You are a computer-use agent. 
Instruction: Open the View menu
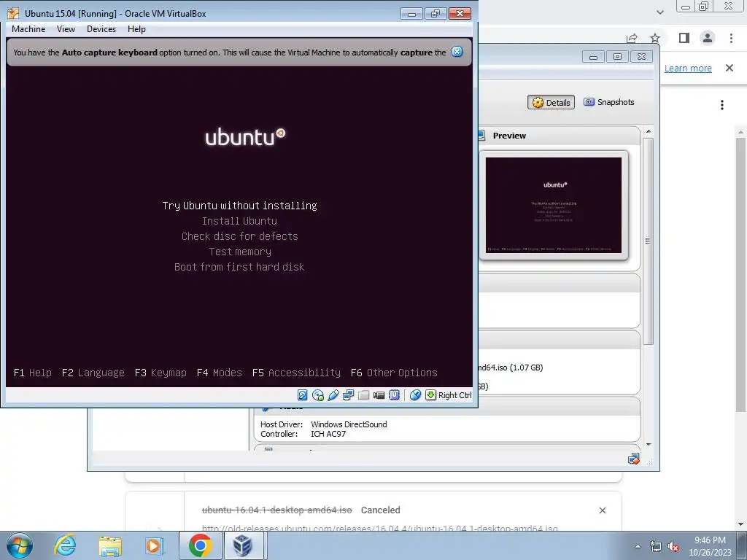(x=66, y=29)
